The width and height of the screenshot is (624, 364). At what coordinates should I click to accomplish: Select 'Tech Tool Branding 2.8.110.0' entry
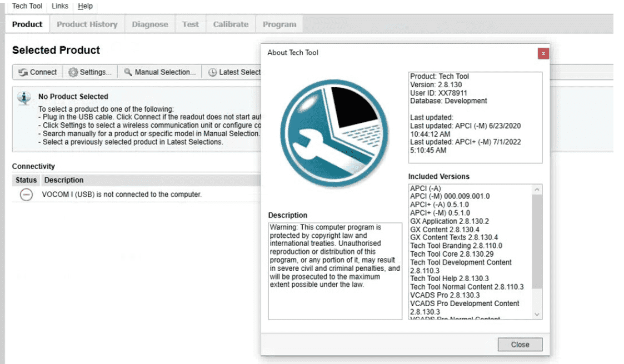456,246
